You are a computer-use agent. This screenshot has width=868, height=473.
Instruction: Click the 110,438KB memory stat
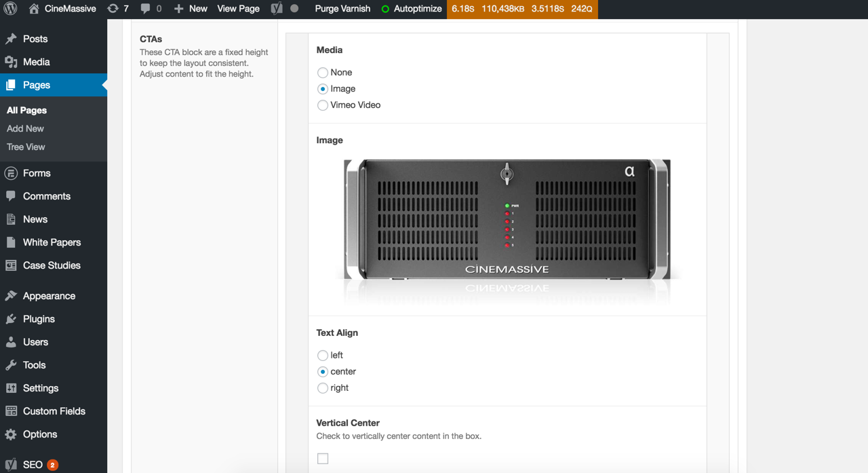tap(503, 9)
